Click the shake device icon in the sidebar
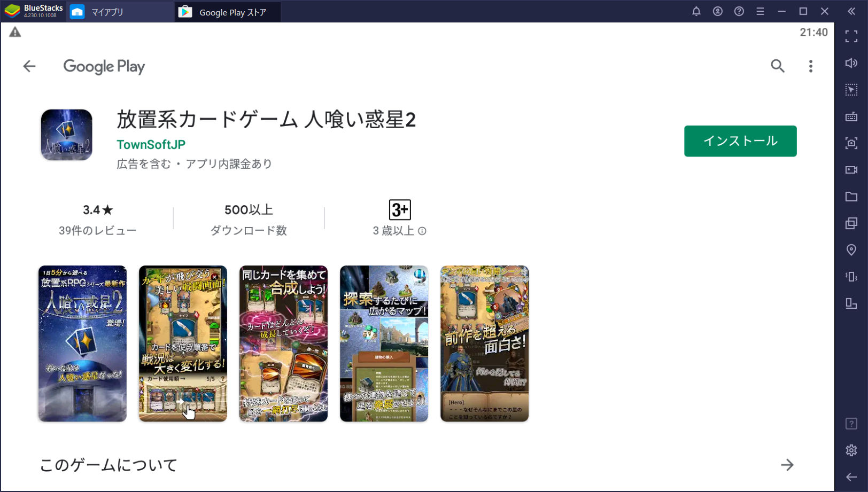 click(851, 277)
